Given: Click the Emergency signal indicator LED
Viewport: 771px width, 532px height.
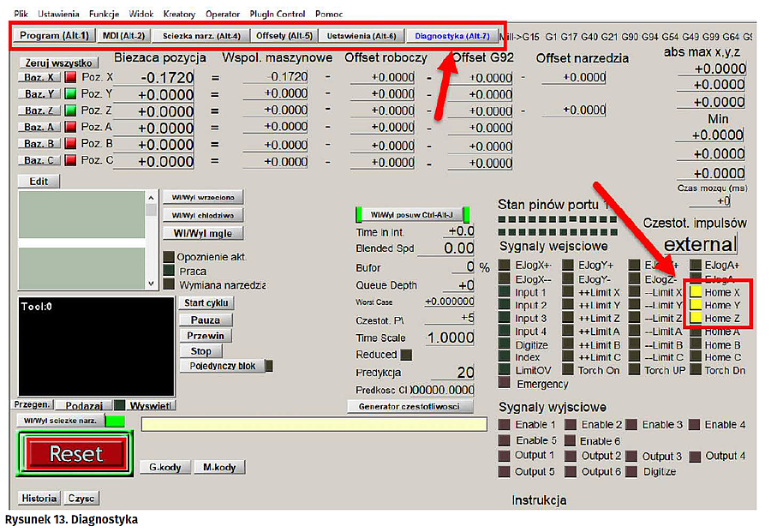Looking at the screenshot, I should point(505,385).
